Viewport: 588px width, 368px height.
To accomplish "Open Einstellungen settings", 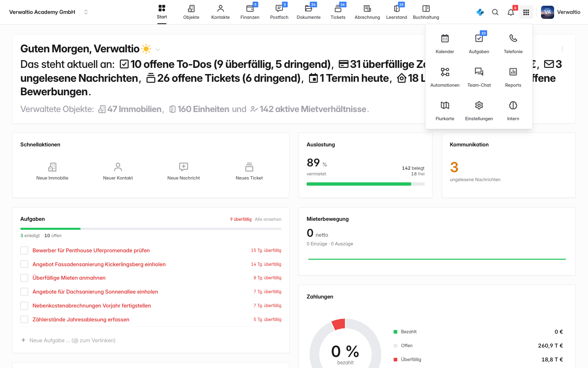I will [479, 110].
